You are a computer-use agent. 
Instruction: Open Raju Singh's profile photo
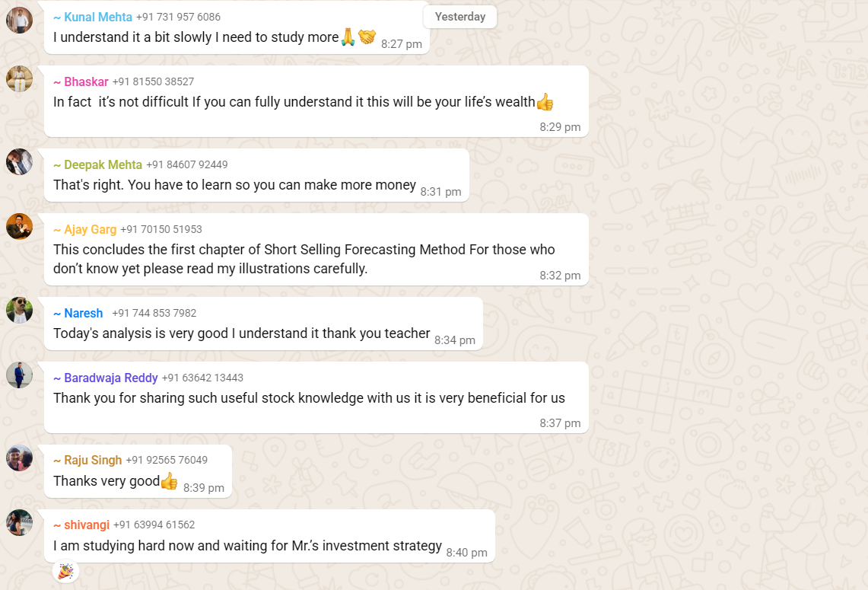[19, 458]
